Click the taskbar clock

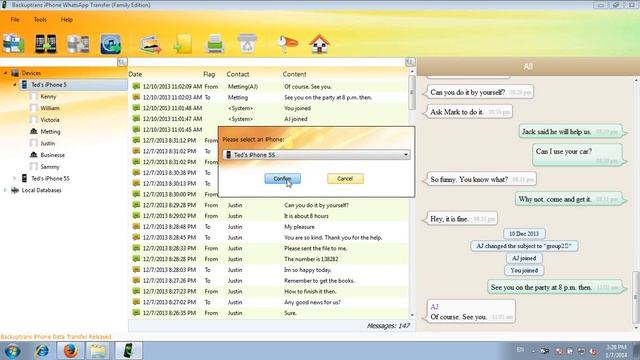pos(616,351)
